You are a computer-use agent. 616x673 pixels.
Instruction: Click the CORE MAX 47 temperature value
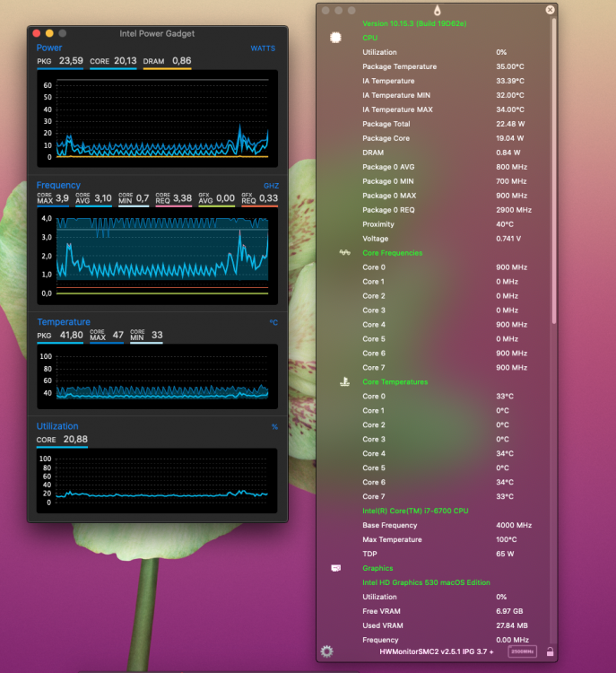(107, 335)
